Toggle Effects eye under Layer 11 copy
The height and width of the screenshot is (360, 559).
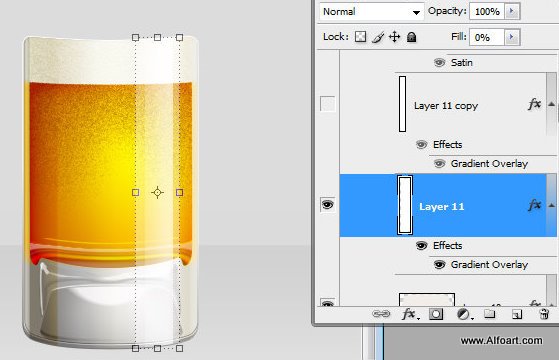click(421, 145)
